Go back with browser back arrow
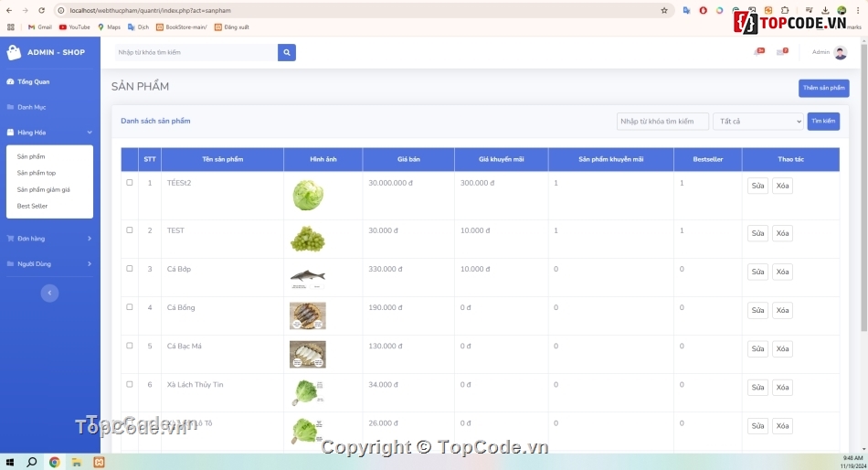The width and height of the screenshot is (868, 470). coord(9,10)
